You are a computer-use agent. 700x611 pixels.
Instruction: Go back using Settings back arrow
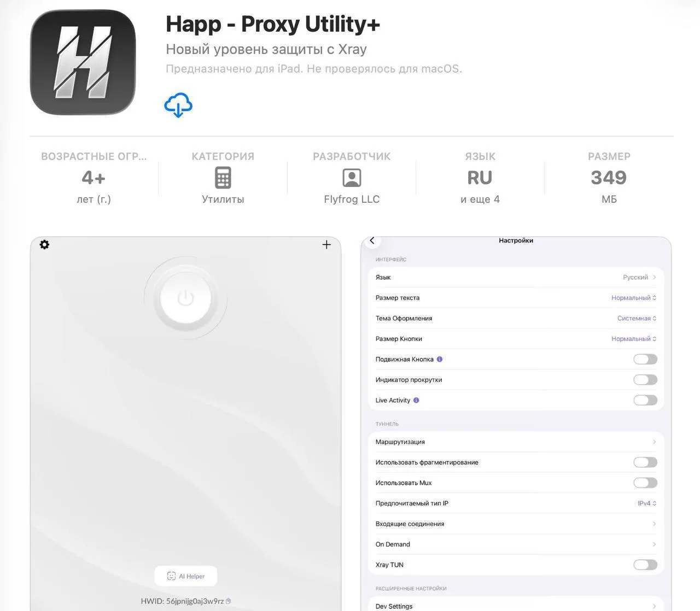pos(372,240)
